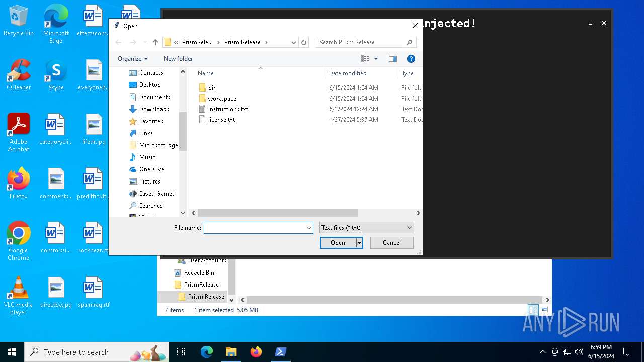The width and height of the screenshot is (644, 362).
Task: Open dialog Help question mark icon
Action: (x=411, y=59)
